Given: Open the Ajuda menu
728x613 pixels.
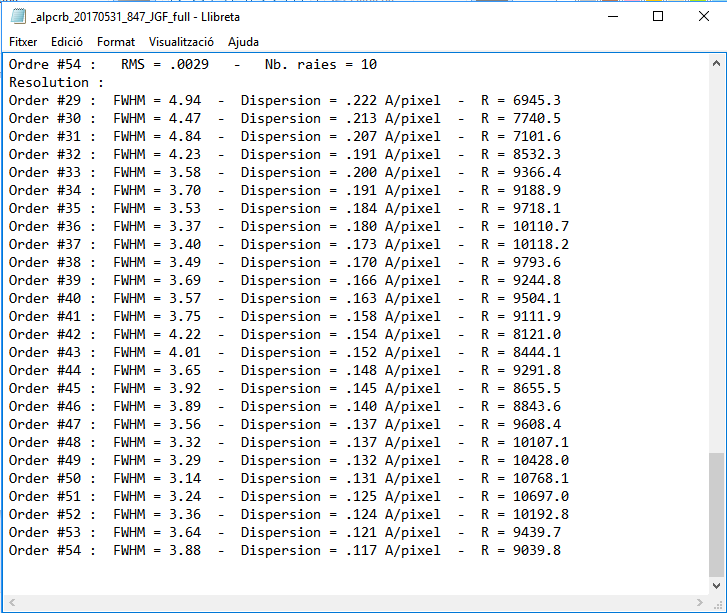Looking at the screenshot, I should coord(243,42).
